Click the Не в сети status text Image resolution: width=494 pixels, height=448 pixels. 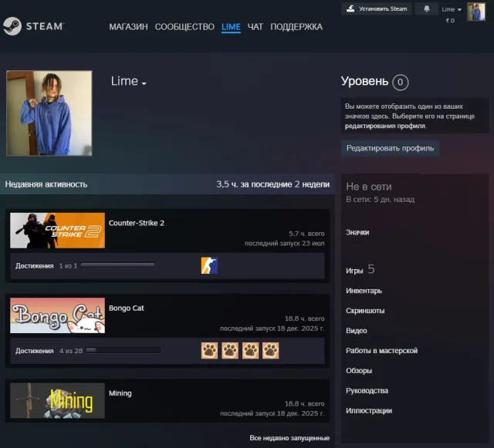(x=369, y=187)
